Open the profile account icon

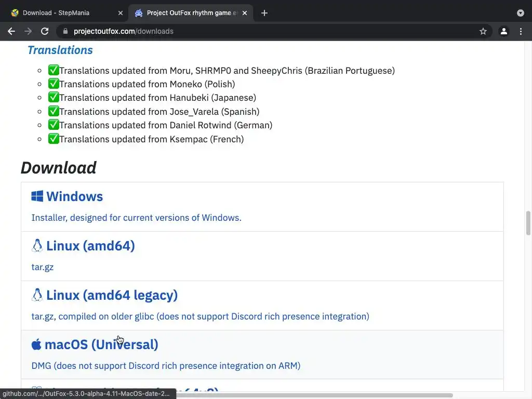504,31
